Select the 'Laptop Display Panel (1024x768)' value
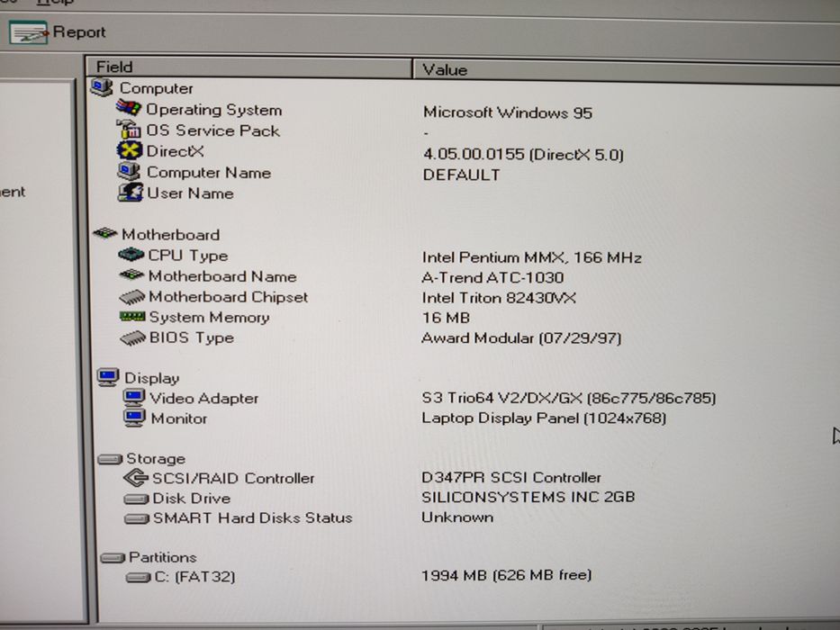The height and width of the screenshot is (630, 840). [544, 418]
